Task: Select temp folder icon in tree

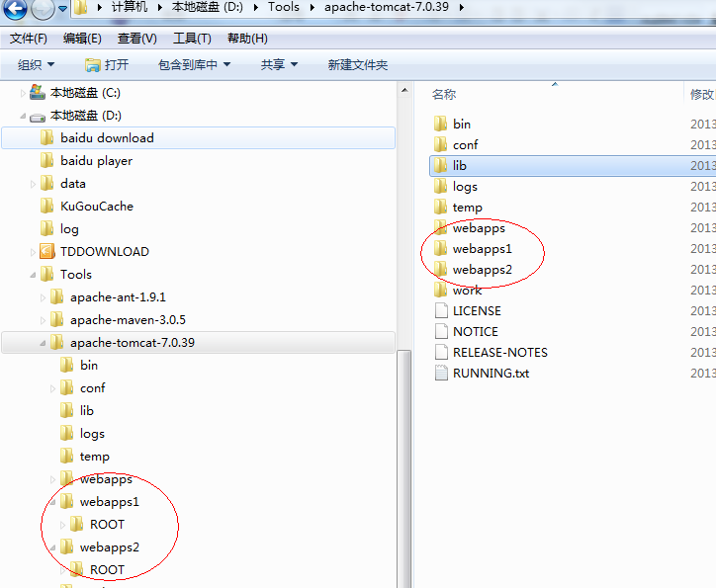Action: pyautogui.click(x=66, y=456)
